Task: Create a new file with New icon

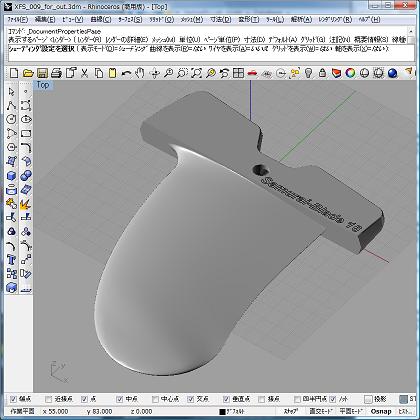Action: coord(14,73)
